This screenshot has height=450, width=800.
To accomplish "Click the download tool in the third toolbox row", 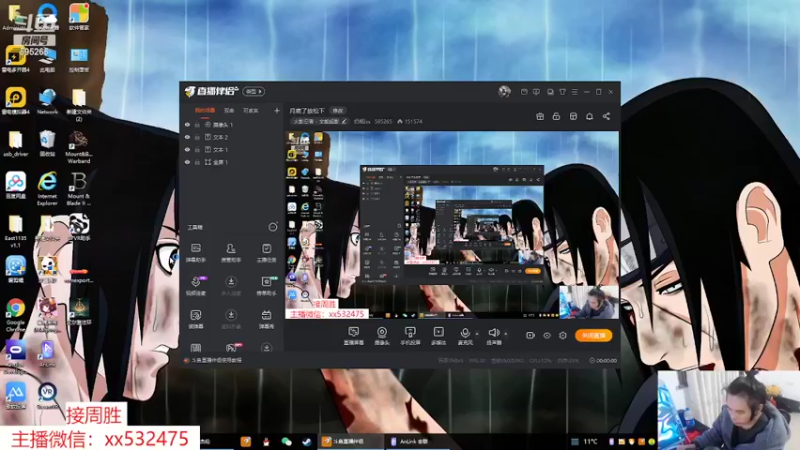I will tap(231, 319).
